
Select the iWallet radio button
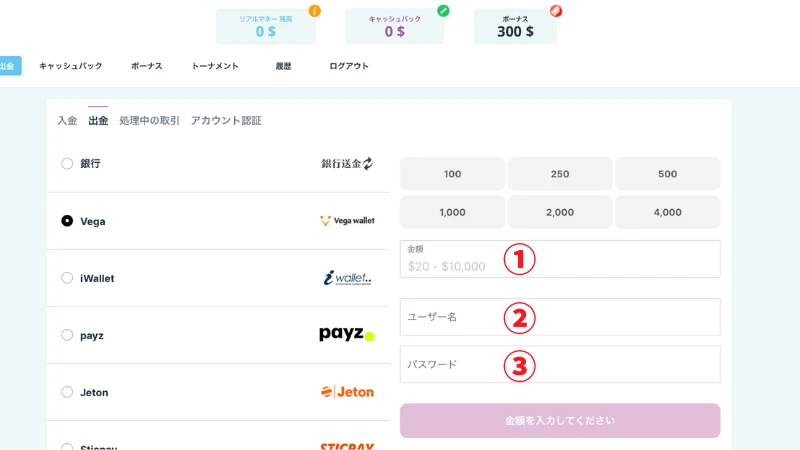pos(67,278)
